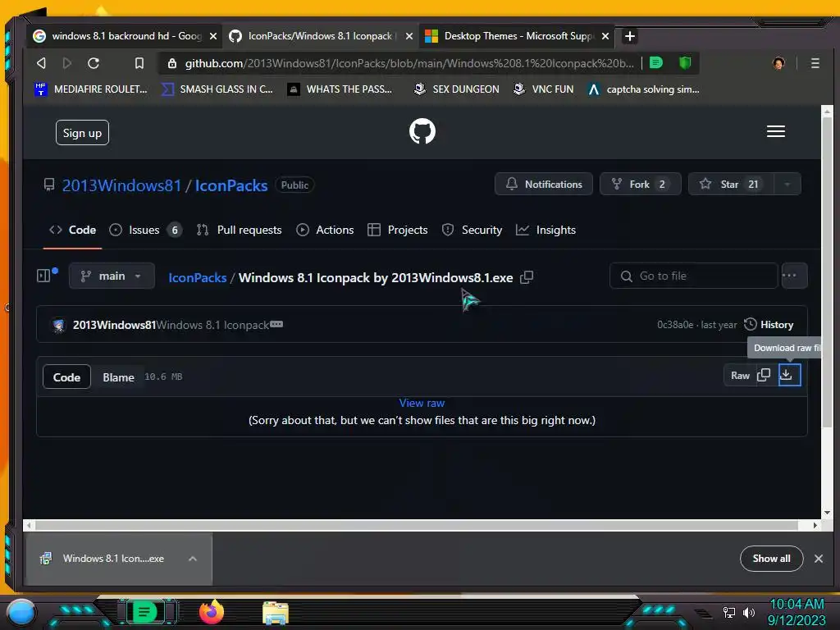Star the repository with Star button

[731, 184]
